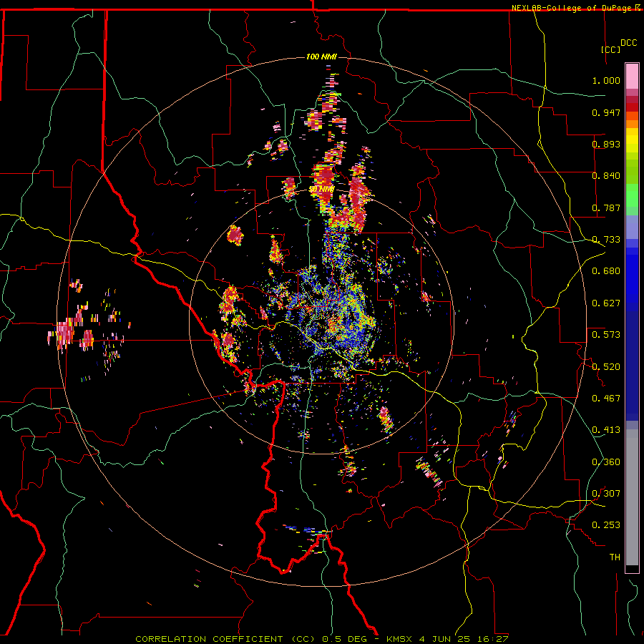Click the 100 NMI range ring label
The width and height of the screenshot is (644, 644).
coord(321,57)
